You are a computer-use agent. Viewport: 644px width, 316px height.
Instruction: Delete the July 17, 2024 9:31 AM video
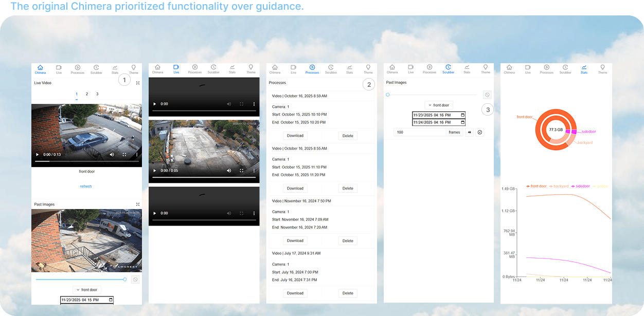[x=348, y=293]
